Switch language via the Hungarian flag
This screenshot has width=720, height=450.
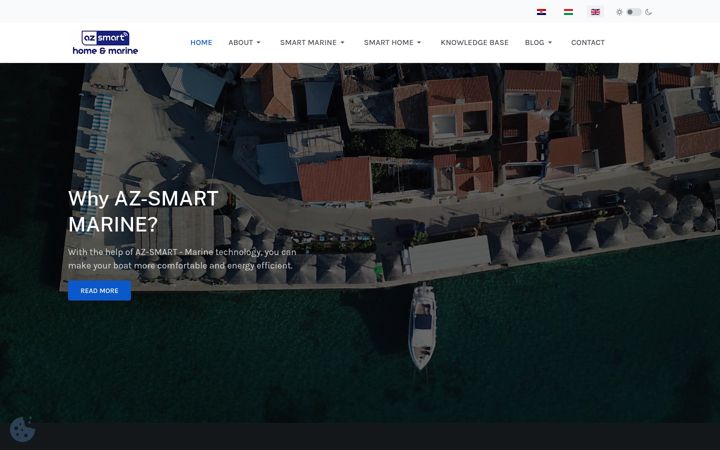click(x=568, y=12)
